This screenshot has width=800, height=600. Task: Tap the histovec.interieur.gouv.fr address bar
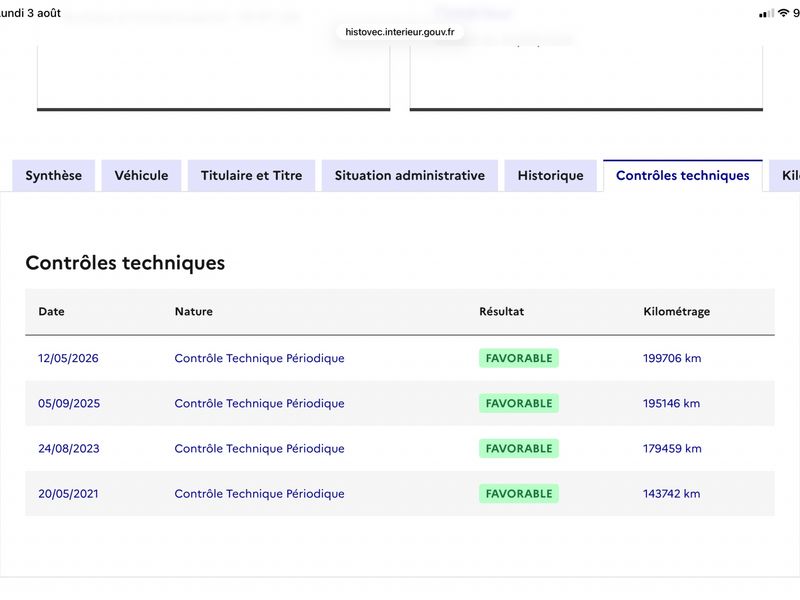pos(399,32)
